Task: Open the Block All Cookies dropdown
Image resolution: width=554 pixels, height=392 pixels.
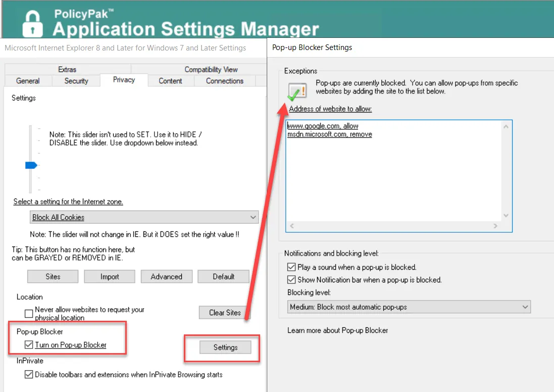Action: (144, 217)
